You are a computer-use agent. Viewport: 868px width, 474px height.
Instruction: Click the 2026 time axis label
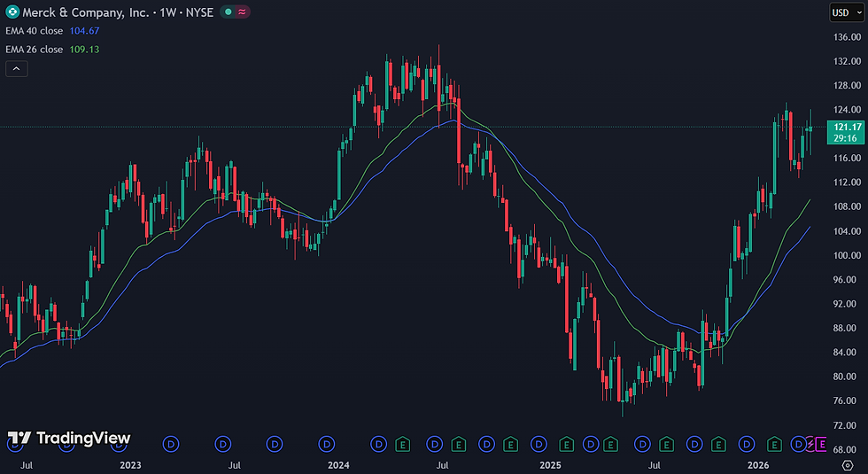click(x=758, y=465)
